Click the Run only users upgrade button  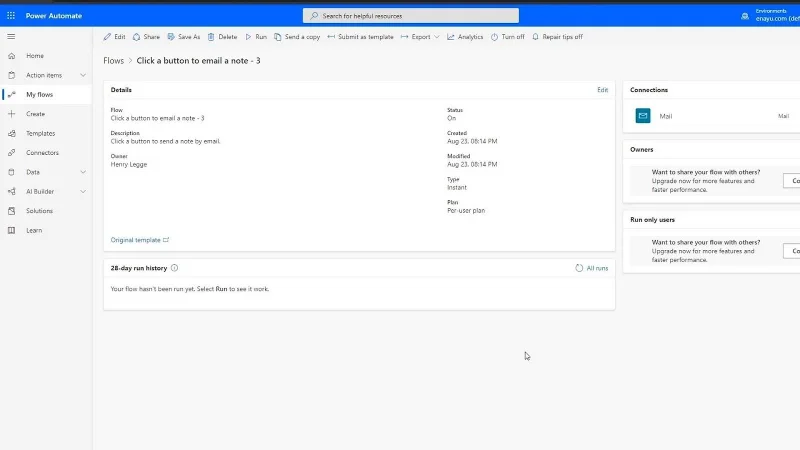tap(792, 251)
